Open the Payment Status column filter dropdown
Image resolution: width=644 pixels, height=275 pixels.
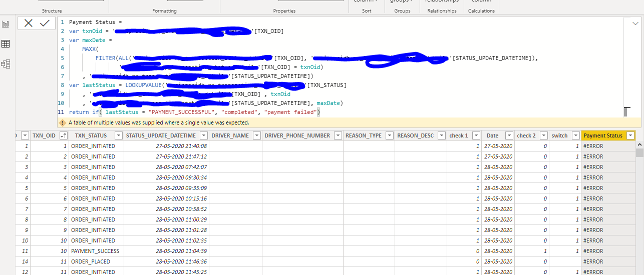[630, 135]
